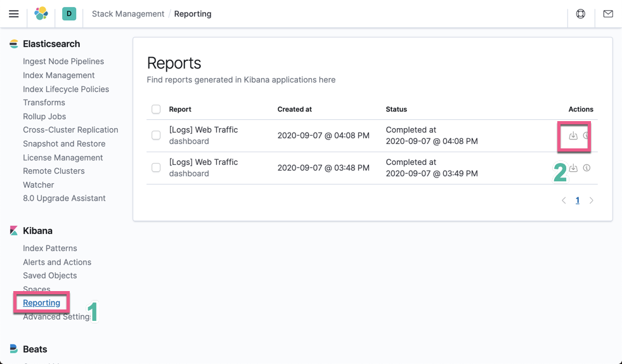The image size is (622, 364).
Task: Open Index Patterns under Kibana
Action: (x=50, y=248)
